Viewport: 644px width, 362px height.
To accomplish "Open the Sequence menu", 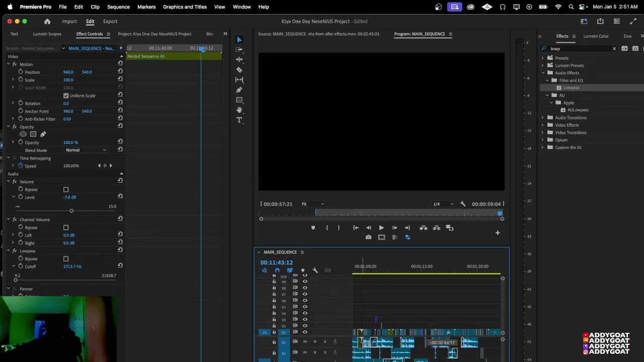I will click(x=118, y=7).
